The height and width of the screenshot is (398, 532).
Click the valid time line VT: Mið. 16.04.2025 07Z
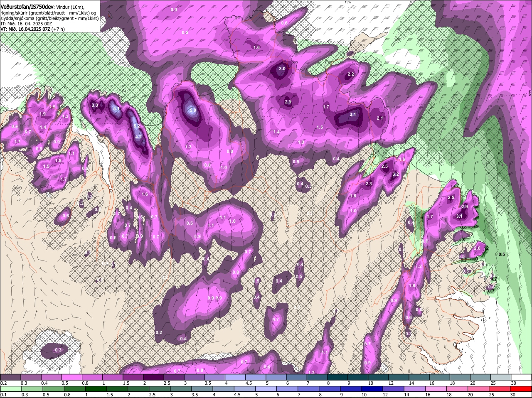25,29
